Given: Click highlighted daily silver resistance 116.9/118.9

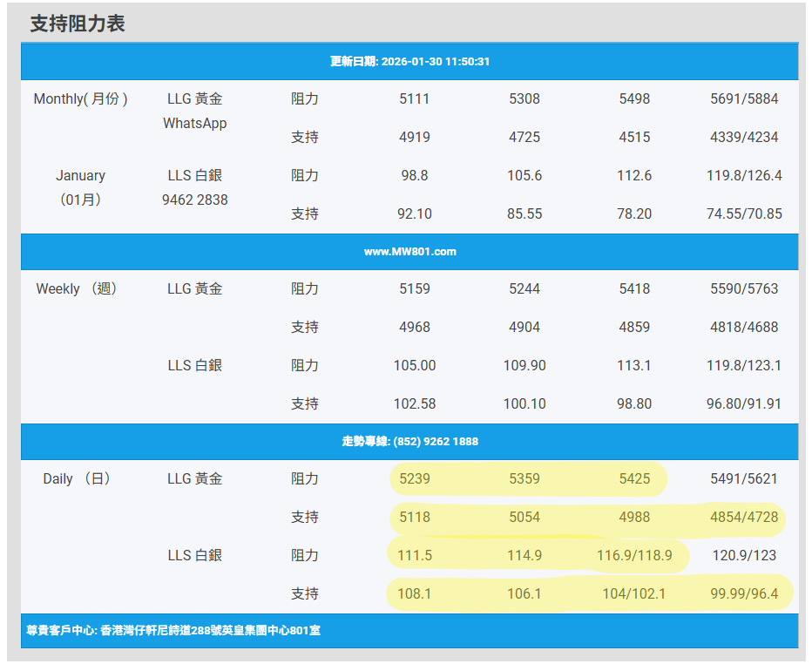Looking at the screenshot, I should pos(634,556).
